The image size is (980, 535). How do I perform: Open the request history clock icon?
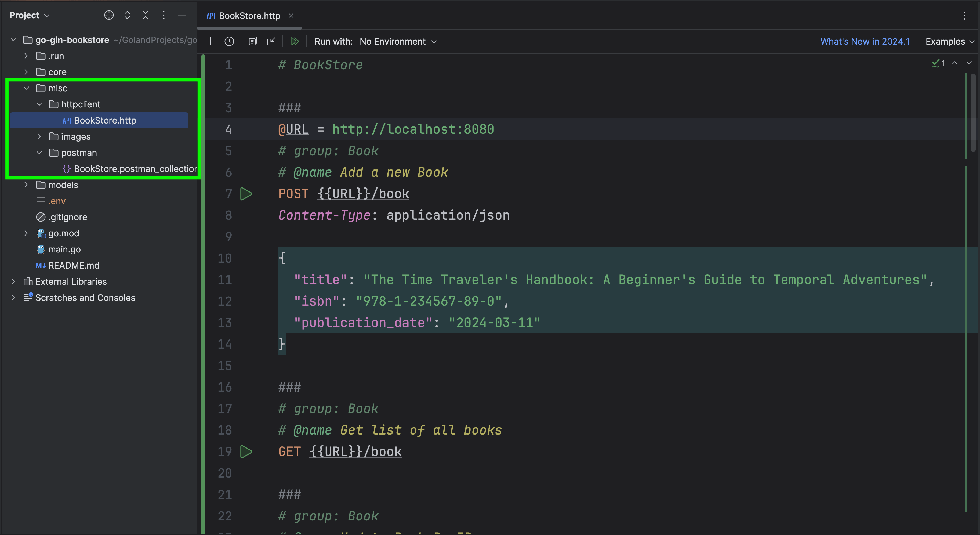click(x=229, y=41)
